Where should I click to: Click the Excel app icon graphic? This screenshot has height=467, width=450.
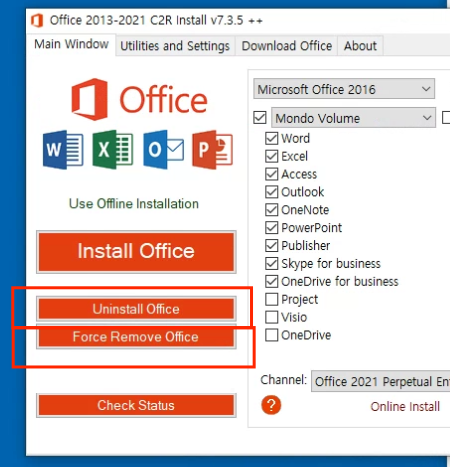pyautogui.click(x=113, y=150)
